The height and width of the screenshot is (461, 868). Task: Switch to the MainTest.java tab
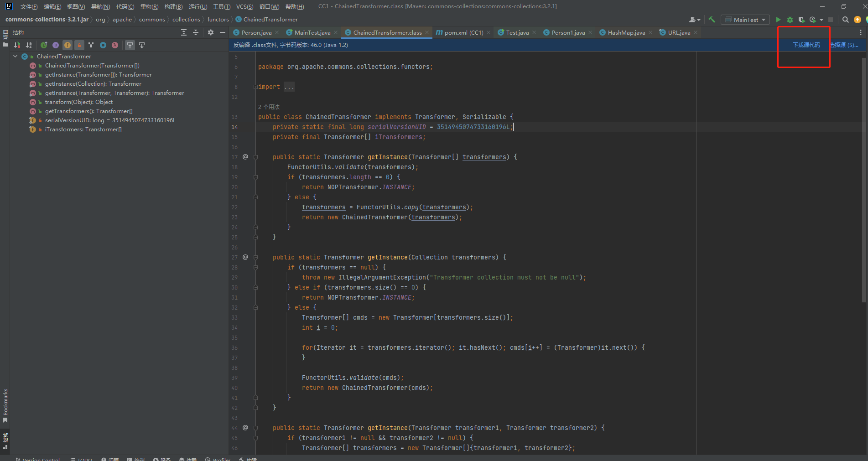point(312,32)
